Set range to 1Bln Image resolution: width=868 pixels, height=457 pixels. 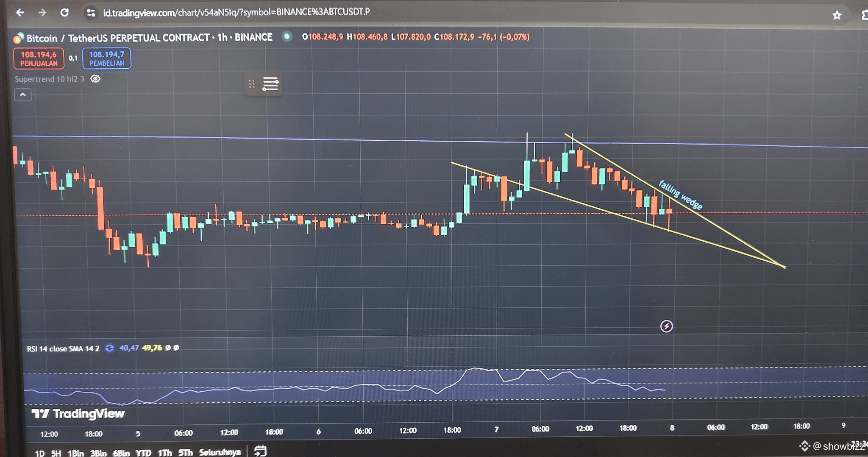(76, 453)
